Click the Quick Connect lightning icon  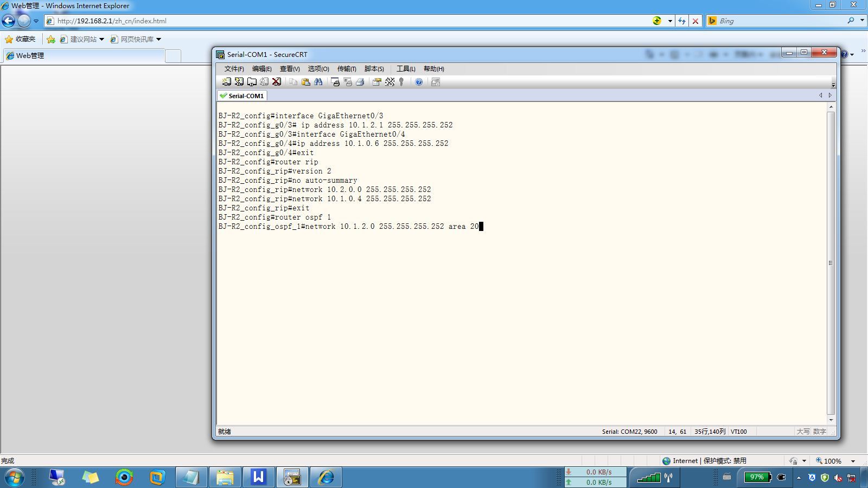point(239,82)
